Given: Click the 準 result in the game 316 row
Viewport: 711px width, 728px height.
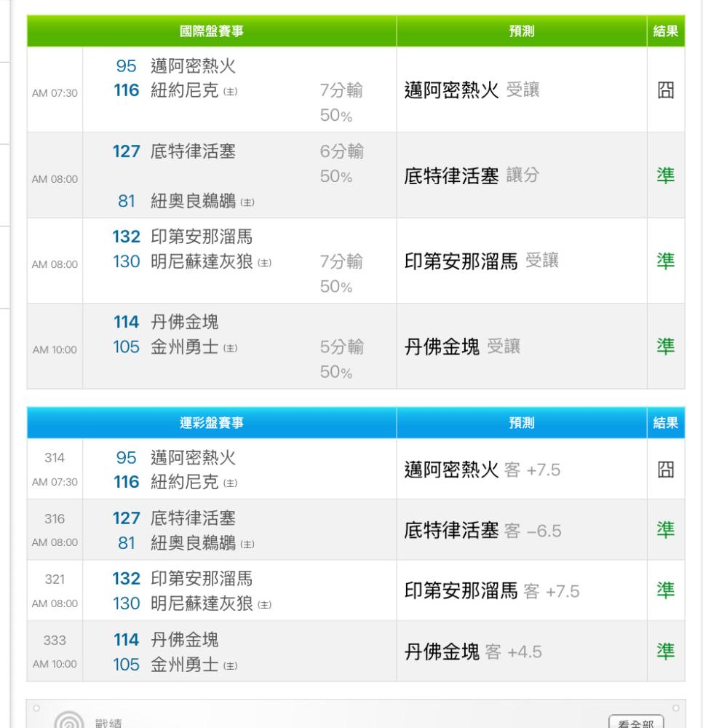Looking at the screenshot, I should pos(666,530).
